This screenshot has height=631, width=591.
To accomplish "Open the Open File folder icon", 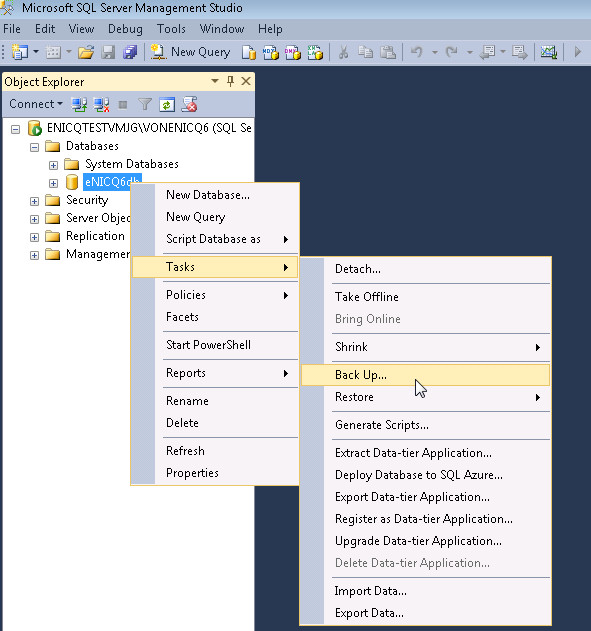I will click(x=86, y=52).
